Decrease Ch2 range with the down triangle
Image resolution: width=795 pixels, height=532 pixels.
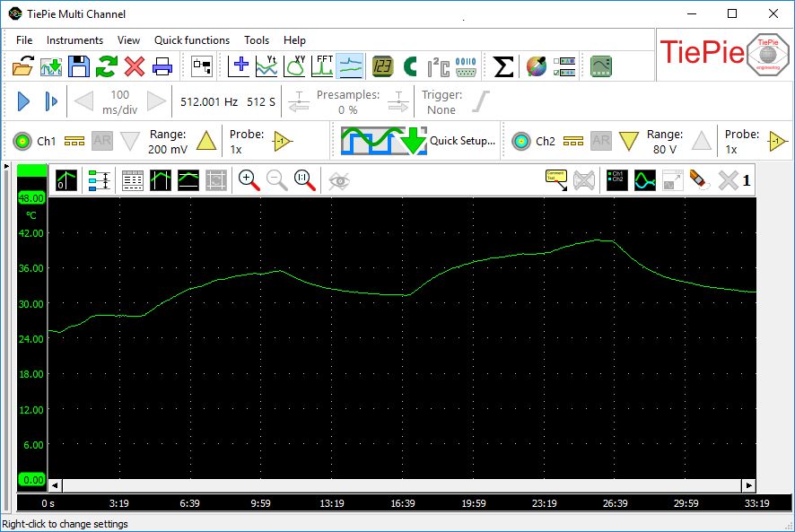click(629, 141)
